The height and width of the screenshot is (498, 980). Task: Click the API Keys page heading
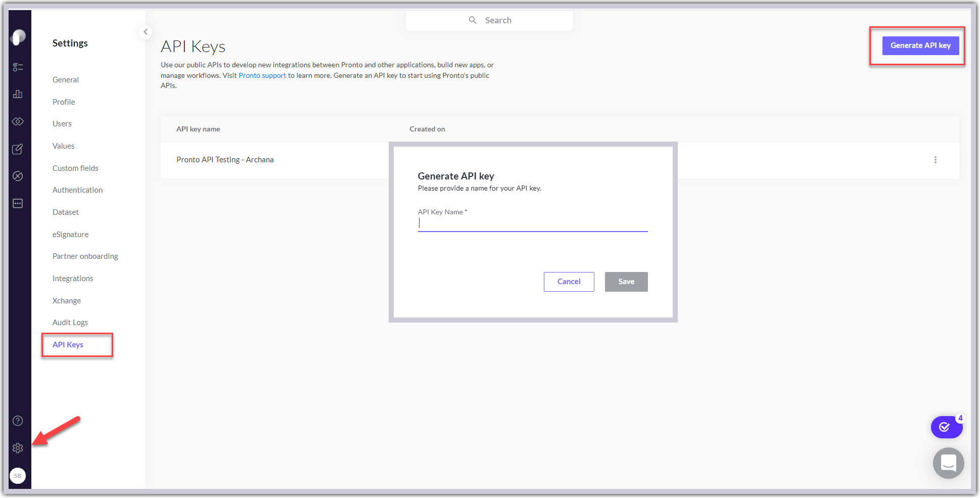click(193, 47)
